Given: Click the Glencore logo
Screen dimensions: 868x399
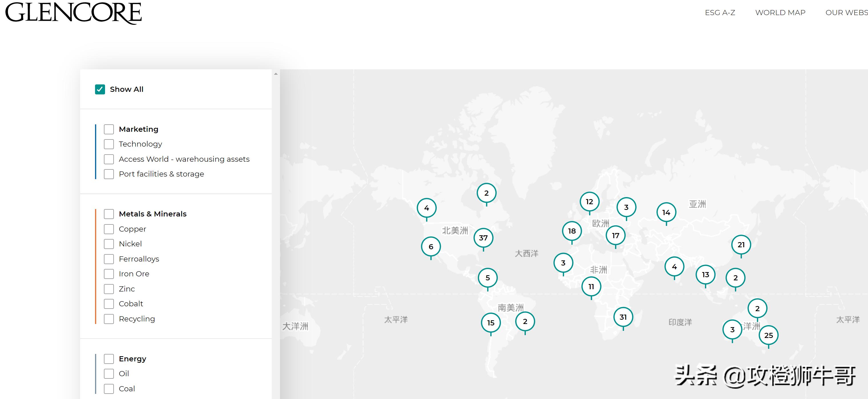Looking at the screenshot, I should [73, 13].
